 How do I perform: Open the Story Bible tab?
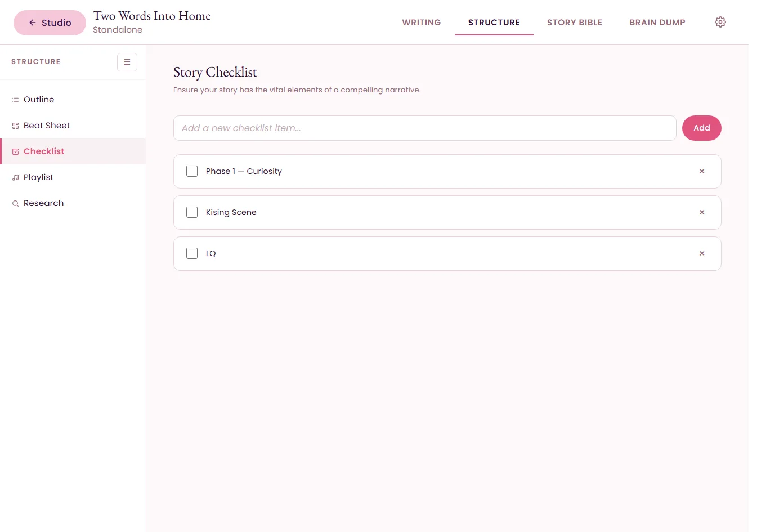[x=575, y=23]
